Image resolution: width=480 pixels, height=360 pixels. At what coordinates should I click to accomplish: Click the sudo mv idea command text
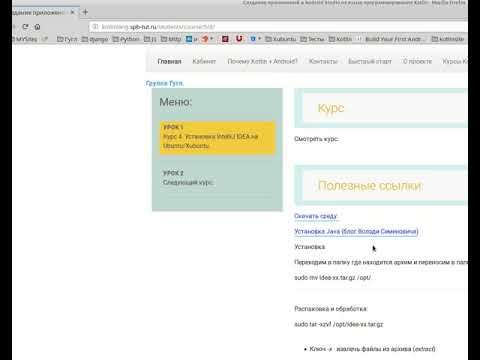point(332,278)
